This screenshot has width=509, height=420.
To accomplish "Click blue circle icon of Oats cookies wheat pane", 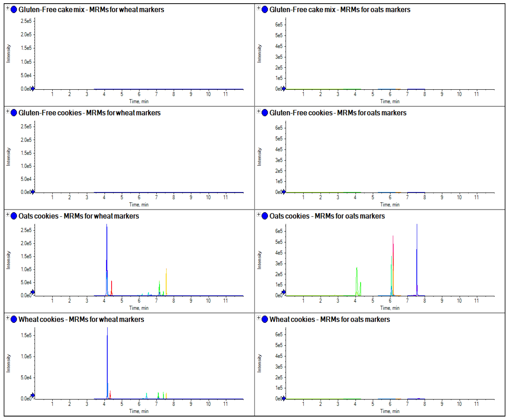I will (x=14, y=216).
